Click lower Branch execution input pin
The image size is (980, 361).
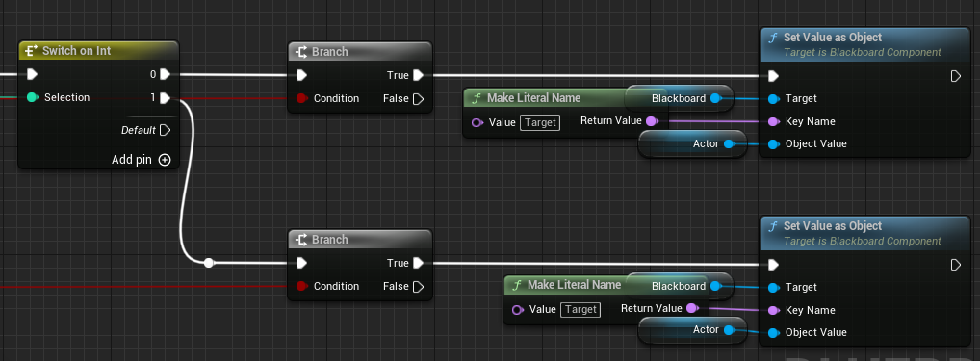coord(302,263)
